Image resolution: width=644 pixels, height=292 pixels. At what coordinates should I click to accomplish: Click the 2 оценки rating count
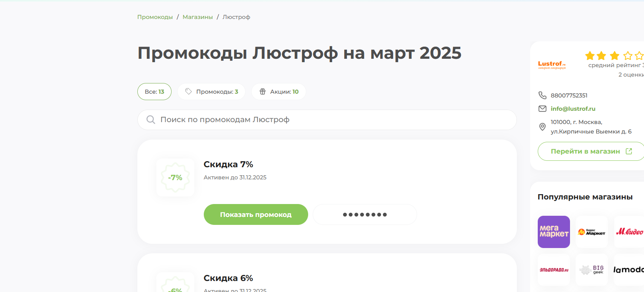631,75
